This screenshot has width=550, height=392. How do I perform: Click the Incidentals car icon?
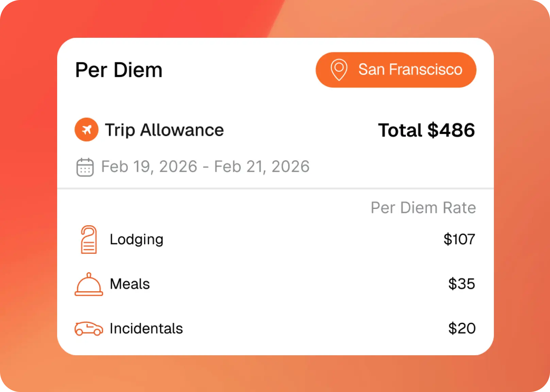88,328
